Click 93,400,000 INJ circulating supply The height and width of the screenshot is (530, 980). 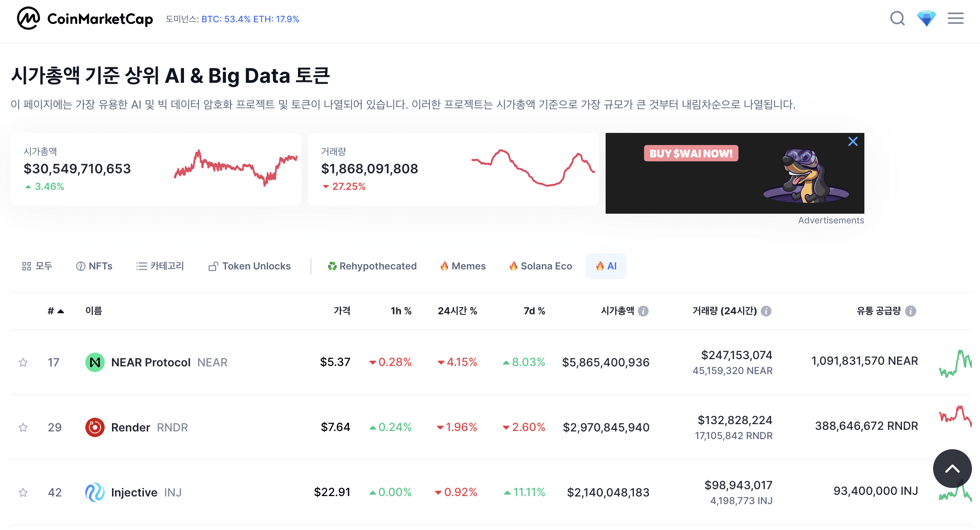[876, 491]
